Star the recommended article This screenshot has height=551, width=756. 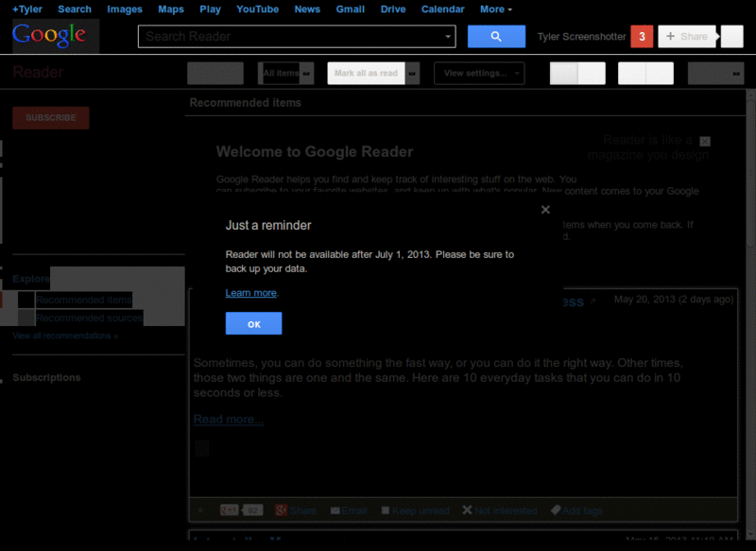pyautogui.click(x=201, y=510)
